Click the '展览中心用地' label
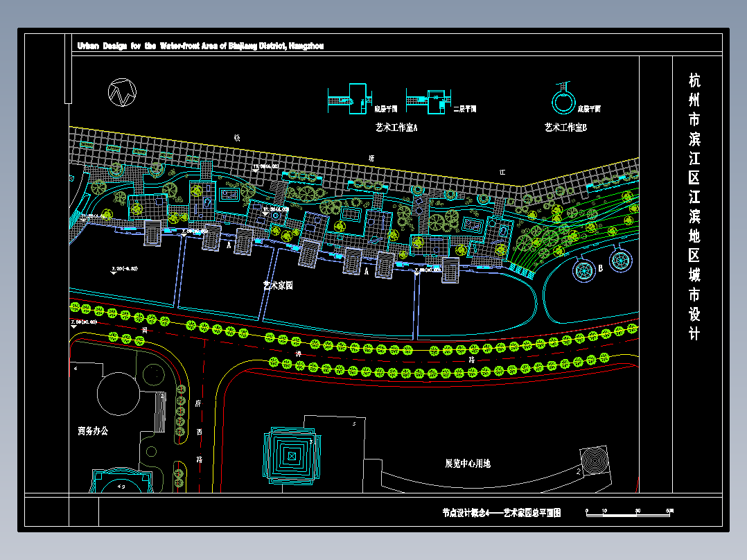 (x=468, y=463)
